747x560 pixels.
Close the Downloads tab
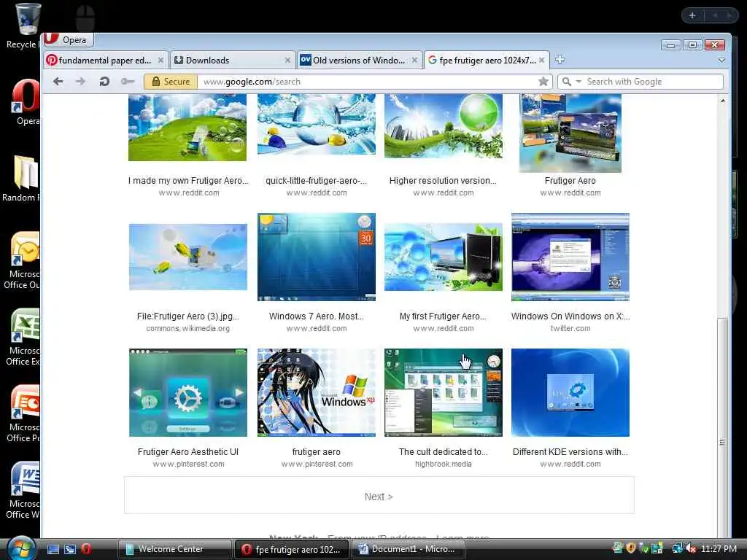click(x=287, y=61)
